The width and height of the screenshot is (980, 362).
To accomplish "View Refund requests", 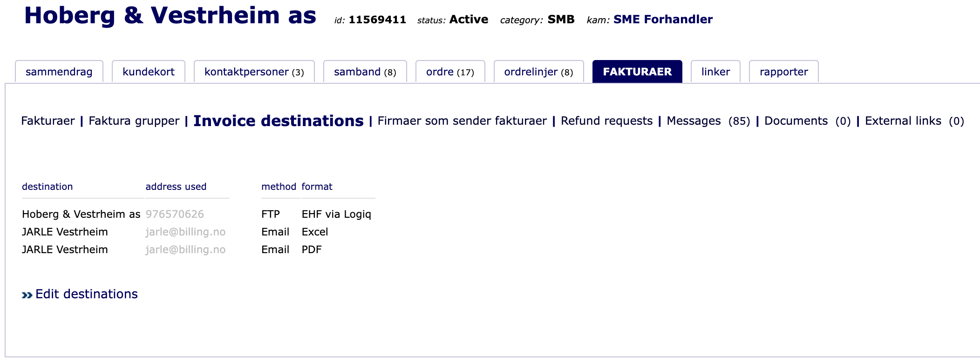I will pyautogui.click(x=606, y=121).
